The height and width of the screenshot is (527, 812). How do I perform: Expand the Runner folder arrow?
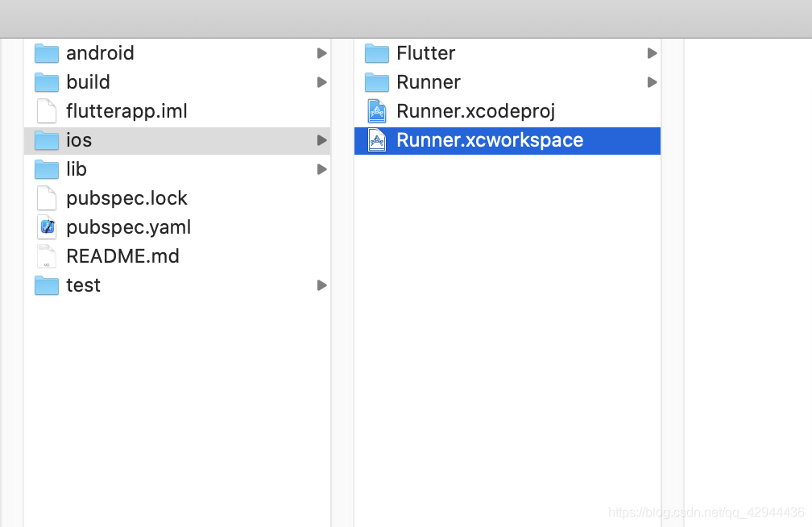click(x=652, y=82)
